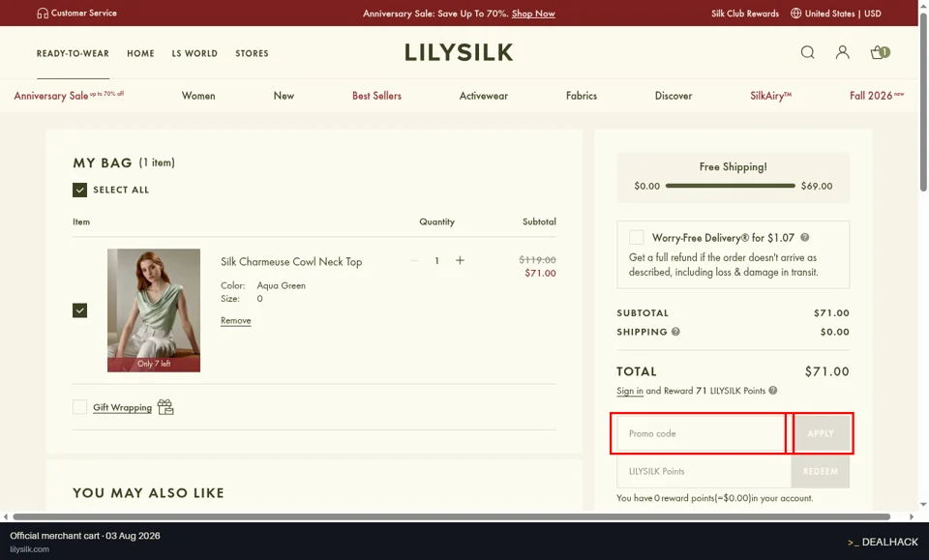This screenshot has width=929, height=560.
Task: Open the search magnifier icon
Action: 807,52
